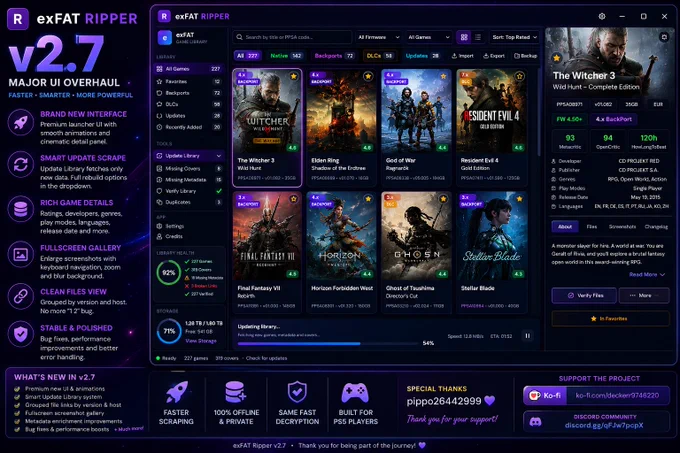The height and width of the screenshot is (453, 680).
Task: Switch to the Screenshots tab
Action: (x=622, y=227)
